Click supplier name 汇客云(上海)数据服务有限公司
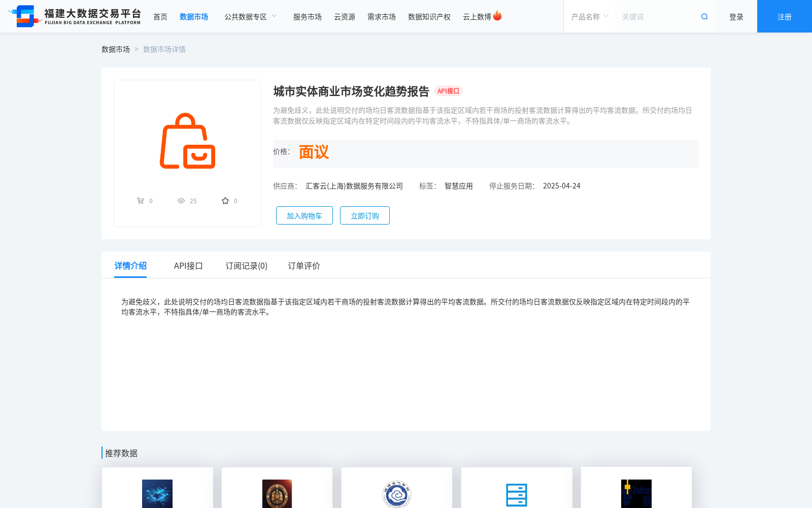Viewport: 812px width, 508px height. click(354, 186)
